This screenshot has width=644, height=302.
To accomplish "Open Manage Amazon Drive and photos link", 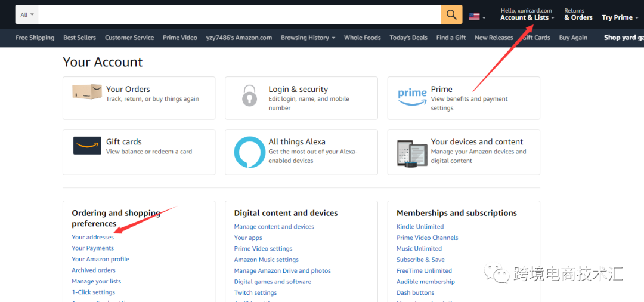I will (283, 271).
